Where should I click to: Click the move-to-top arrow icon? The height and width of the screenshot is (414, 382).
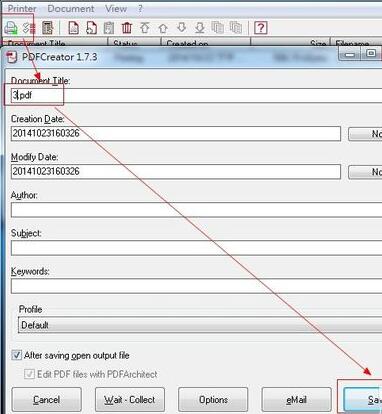pyautogui.click(x=145, y=28)
